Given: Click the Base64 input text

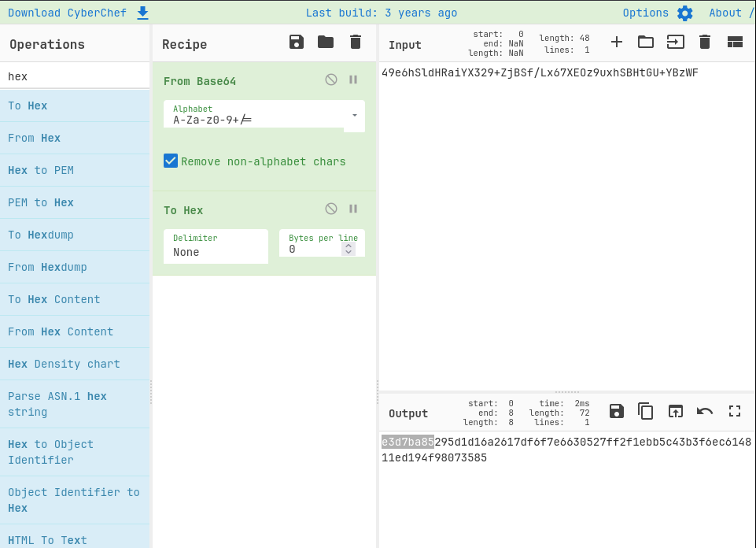Looking at the screenshot, I should [540, 73].
